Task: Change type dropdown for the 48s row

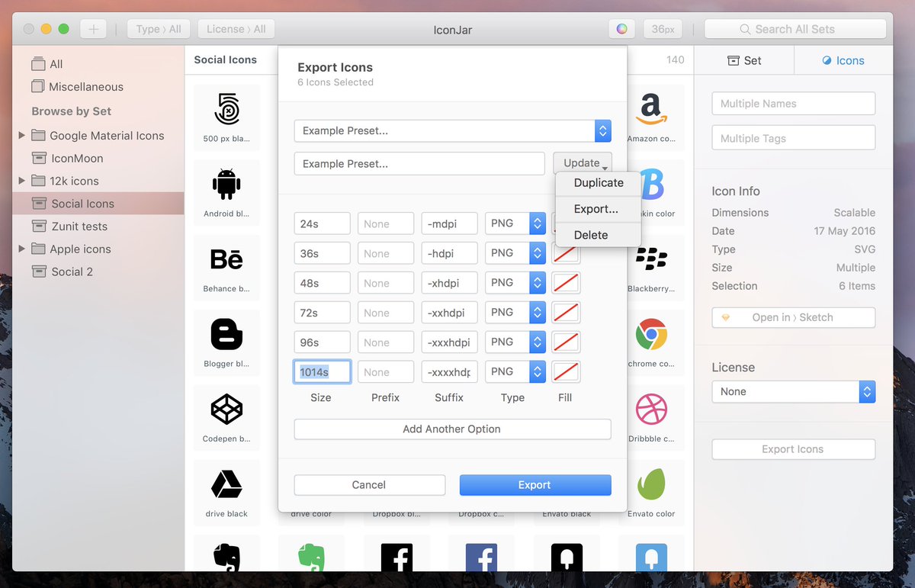Action: 516,283
